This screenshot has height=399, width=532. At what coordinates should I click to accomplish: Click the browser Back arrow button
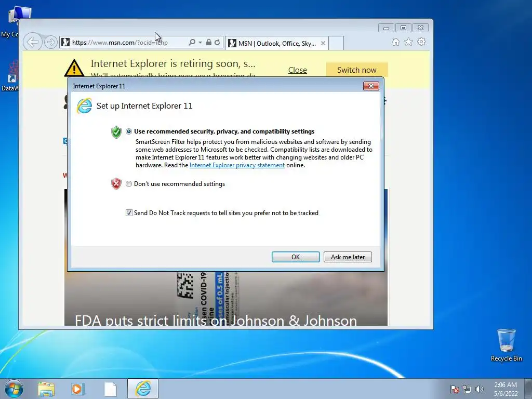click(33, 42)
